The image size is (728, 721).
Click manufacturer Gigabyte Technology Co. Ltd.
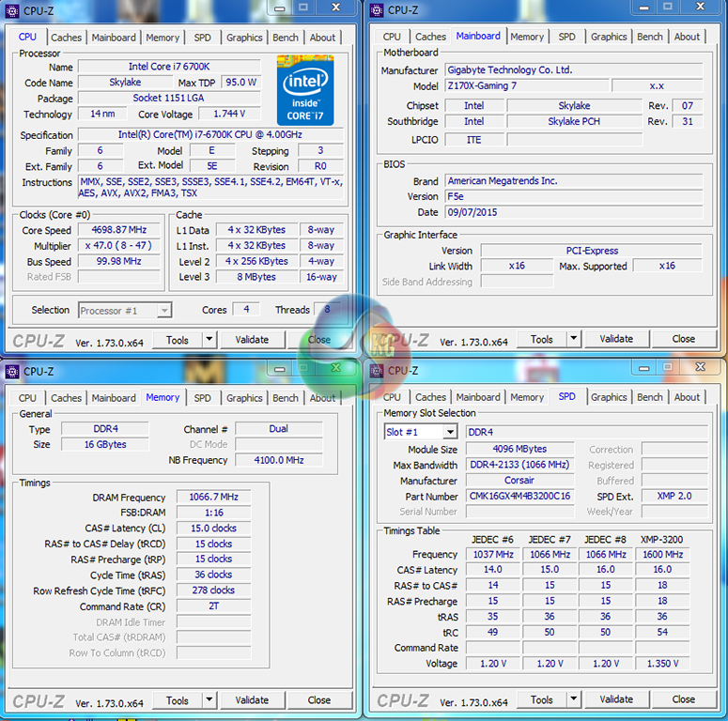coord(574,70)
